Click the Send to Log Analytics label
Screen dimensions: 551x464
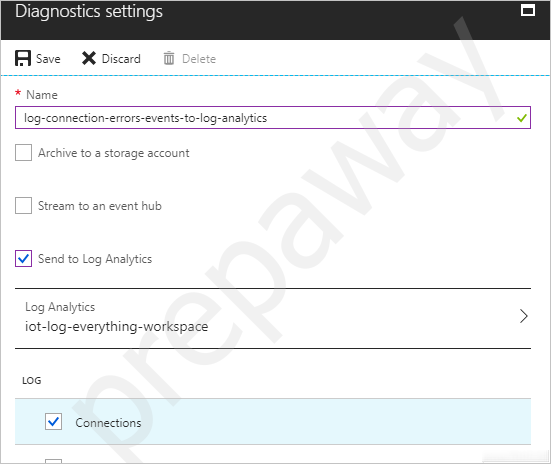tap(95, 259)
